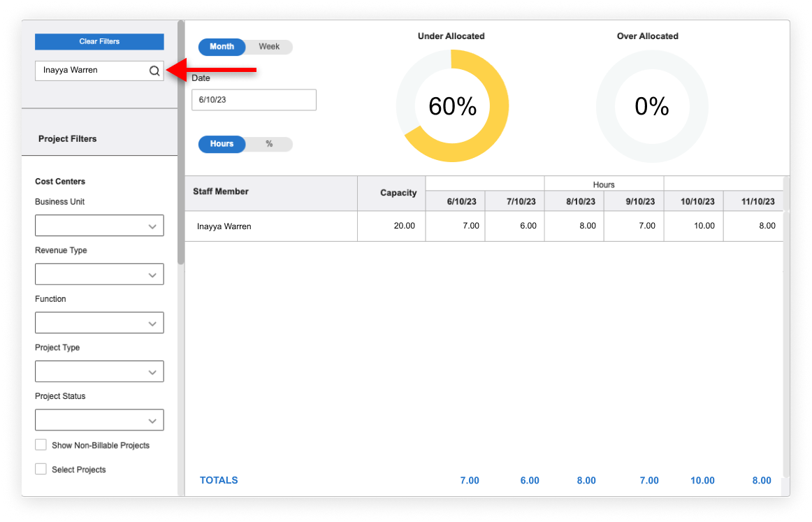Click the Clear Filters button

click(x=99, y=42)
